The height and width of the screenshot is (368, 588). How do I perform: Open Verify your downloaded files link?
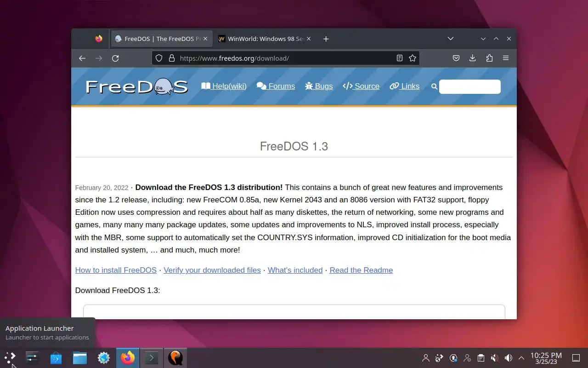pyautogui.click(x=212, y=270)
